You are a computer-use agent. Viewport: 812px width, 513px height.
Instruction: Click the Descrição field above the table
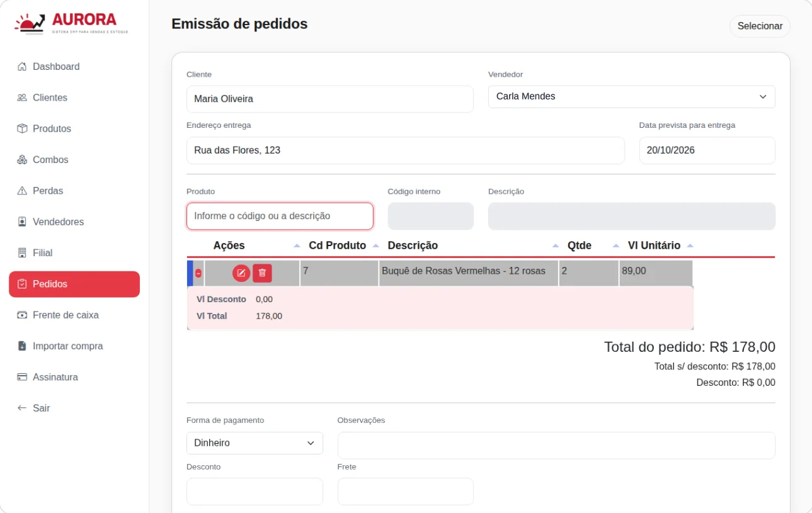click(x=631, y=216)
